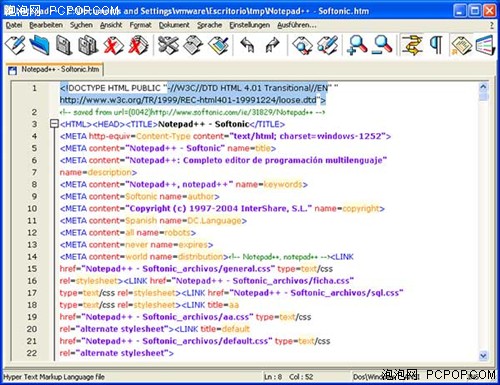500x385 pixels.
Task: Open the Einstellungen menu
Action: coord(249,25)
